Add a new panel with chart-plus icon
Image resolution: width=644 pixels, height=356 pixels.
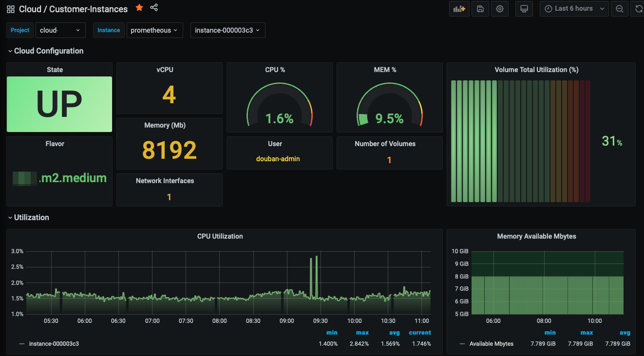[x=459, y=9]
